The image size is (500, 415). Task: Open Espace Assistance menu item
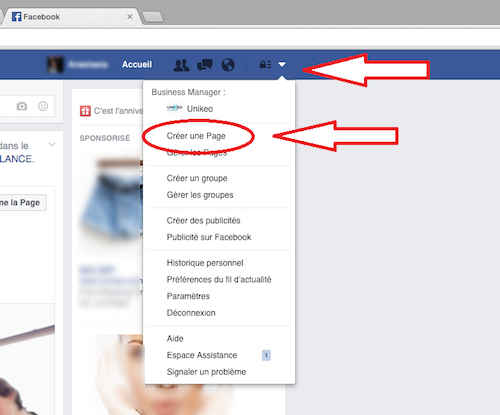(202, 355)
